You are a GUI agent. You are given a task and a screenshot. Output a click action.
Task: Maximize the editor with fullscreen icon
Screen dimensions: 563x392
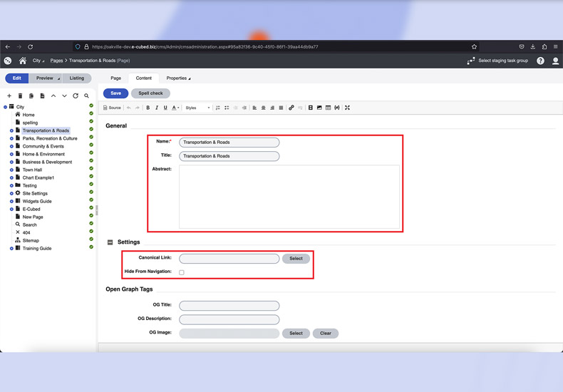[x=347, y=108]
